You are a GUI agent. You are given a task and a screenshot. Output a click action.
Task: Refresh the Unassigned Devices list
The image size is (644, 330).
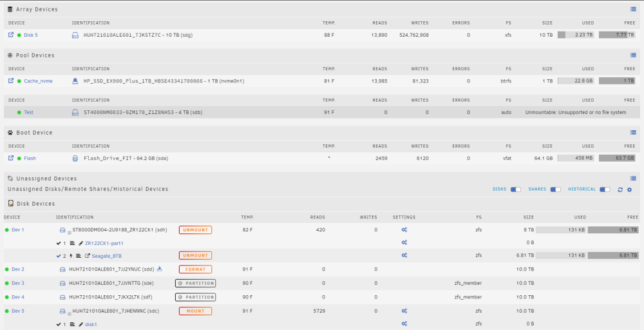coord(620,189)
